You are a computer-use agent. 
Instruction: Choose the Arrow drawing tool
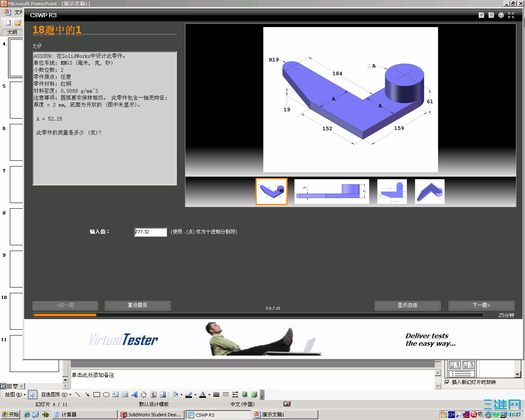coord(87,395)
